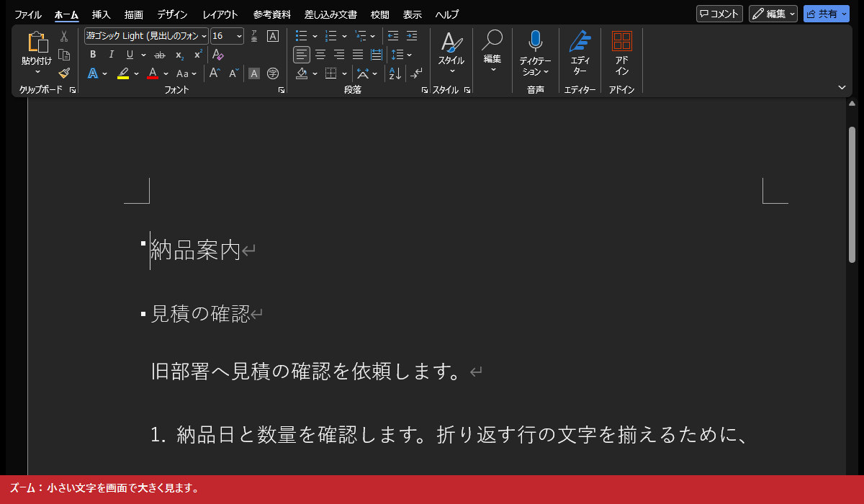Screen dimensions: 864x504
Task: Insert an enclosed character (circled 字)
Action: coord(273,73)
